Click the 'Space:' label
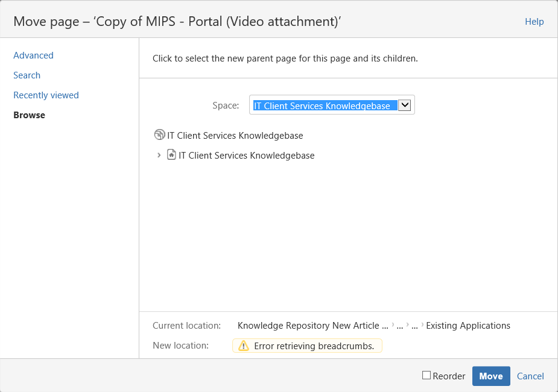 click(x=226, y=106)
